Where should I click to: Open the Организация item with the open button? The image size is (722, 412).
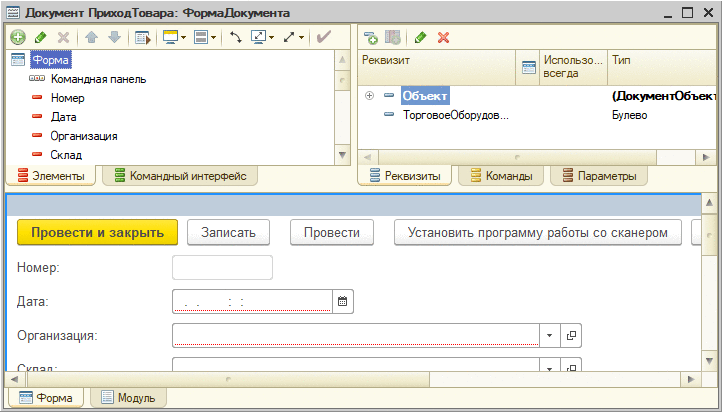571,336
